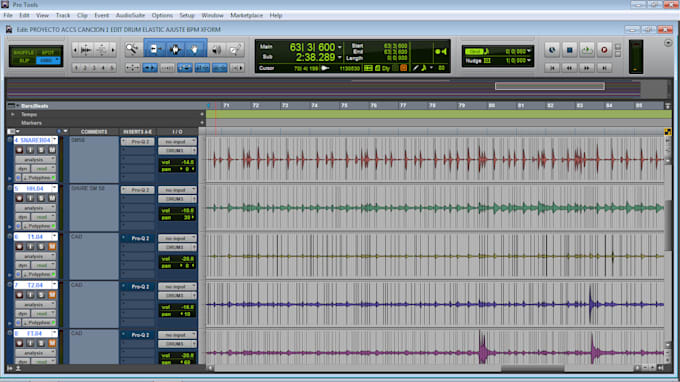Open the Clip menu
This screenshot has width=680, height=382.
pyautogui.click(x=82, y=15)
